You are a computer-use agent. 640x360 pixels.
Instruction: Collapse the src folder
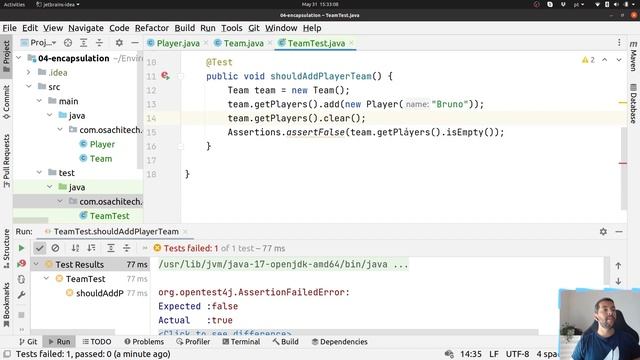pyautogui.click(x=29, y=87)
